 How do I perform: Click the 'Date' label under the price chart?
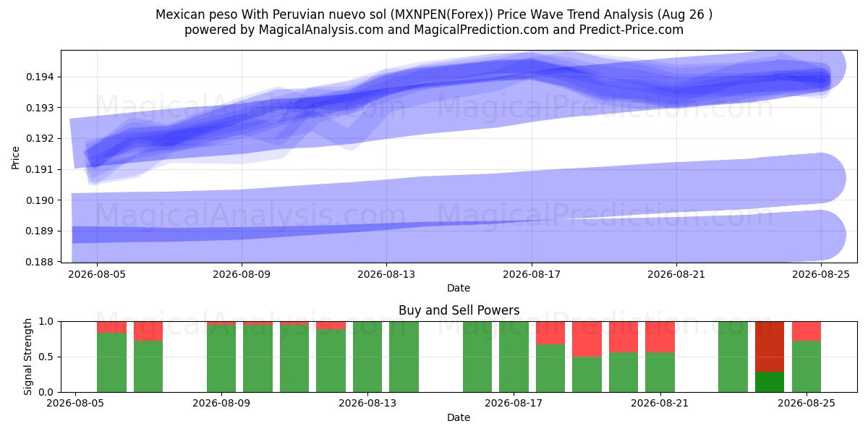pos(459,288)
